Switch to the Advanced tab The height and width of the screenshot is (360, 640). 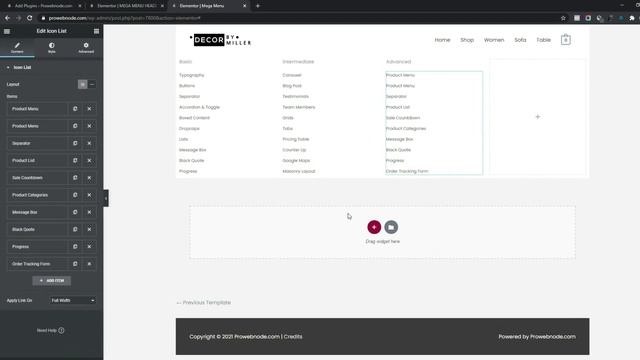pos(86,47)
